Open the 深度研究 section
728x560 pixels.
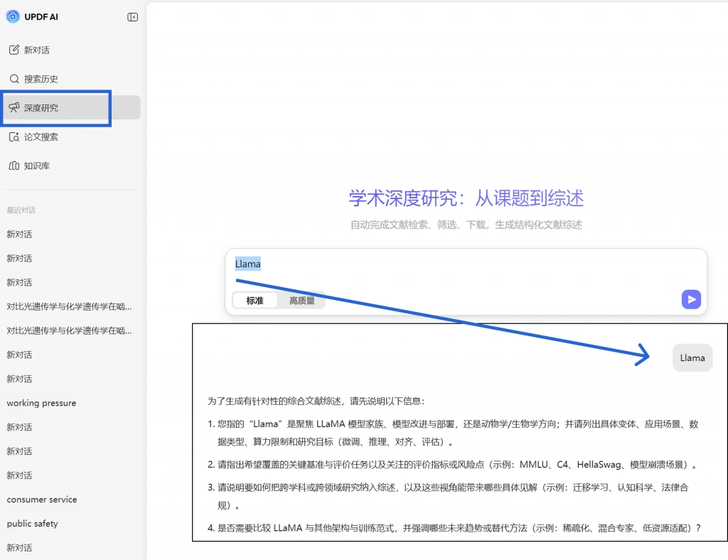(x=70, y=107)
